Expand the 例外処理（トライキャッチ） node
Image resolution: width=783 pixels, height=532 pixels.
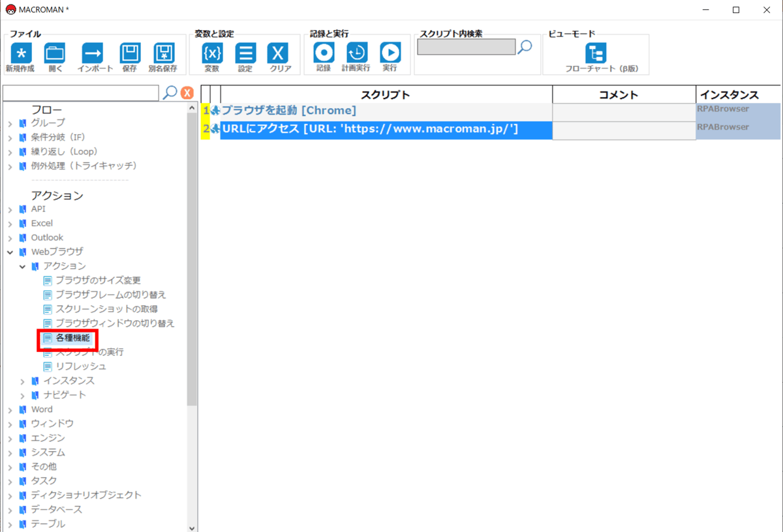10,166
